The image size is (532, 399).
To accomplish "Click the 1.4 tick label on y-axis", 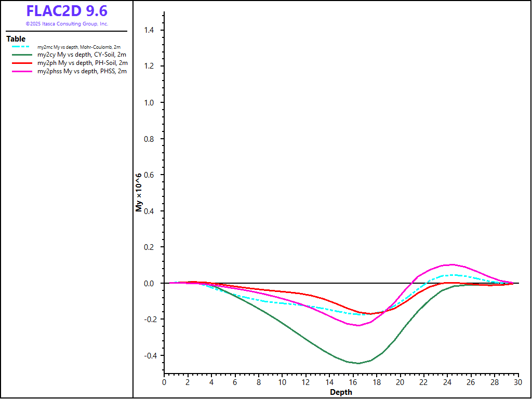I will (x=151, y=31).
